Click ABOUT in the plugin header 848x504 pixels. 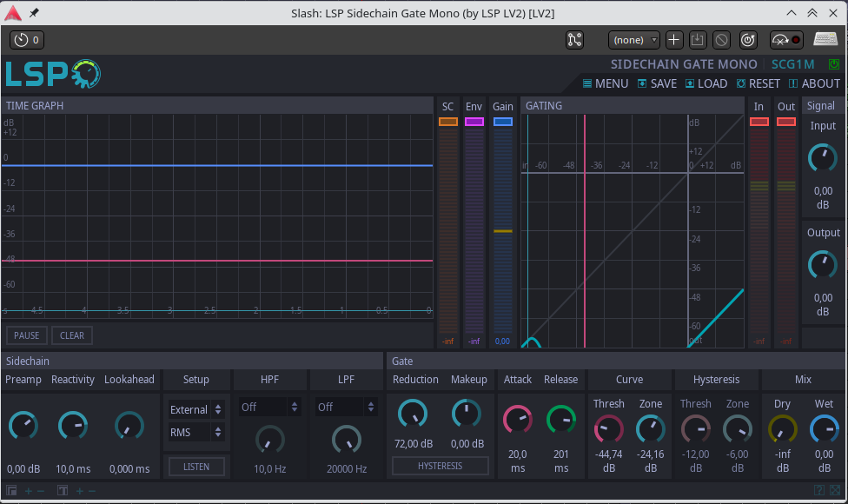coord(814,84)
